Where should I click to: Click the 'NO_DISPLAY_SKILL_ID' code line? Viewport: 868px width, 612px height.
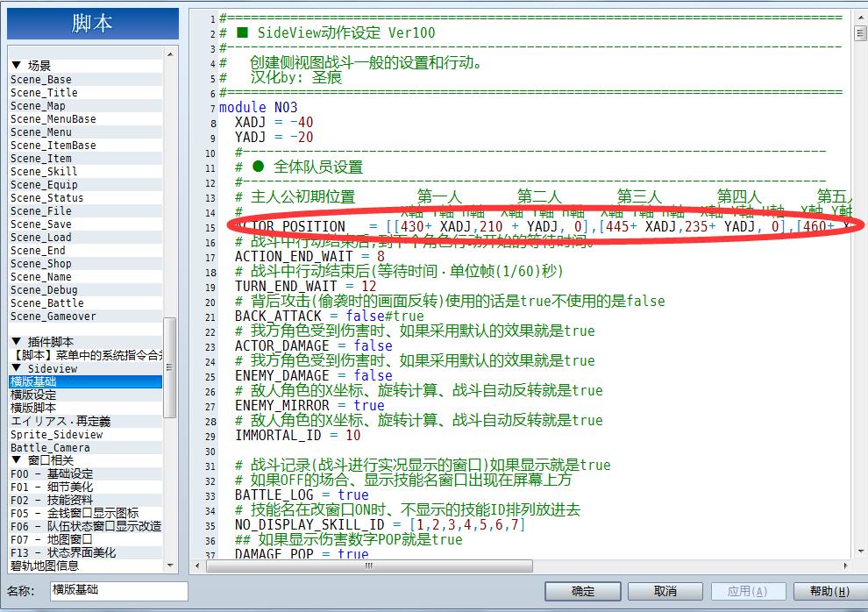pyautogui.click(x=381, y=525)
